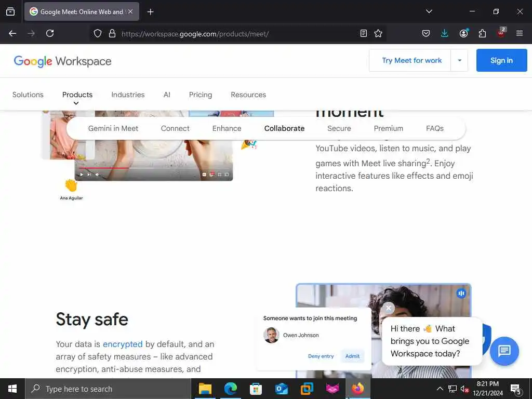Click Owen Johnson's avatar photo
532x399 pixels.
[x=271, y=335]
